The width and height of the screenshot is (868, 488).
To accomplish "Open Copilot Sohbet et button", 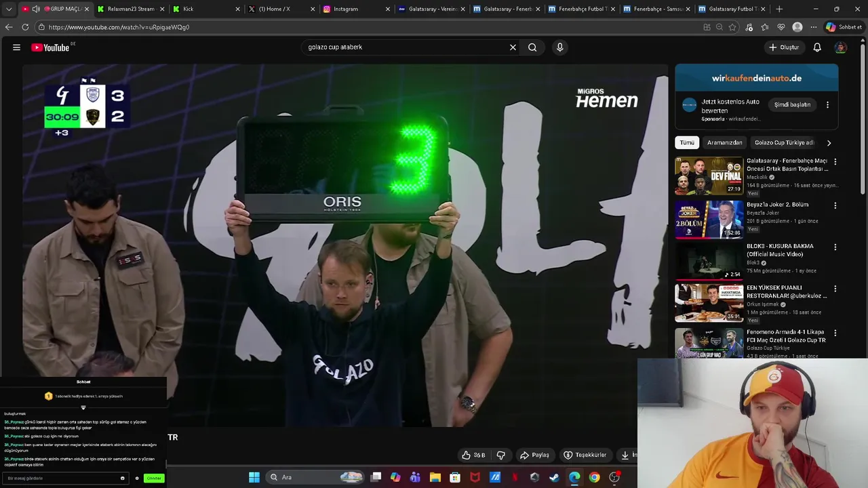I will point(844,27).
